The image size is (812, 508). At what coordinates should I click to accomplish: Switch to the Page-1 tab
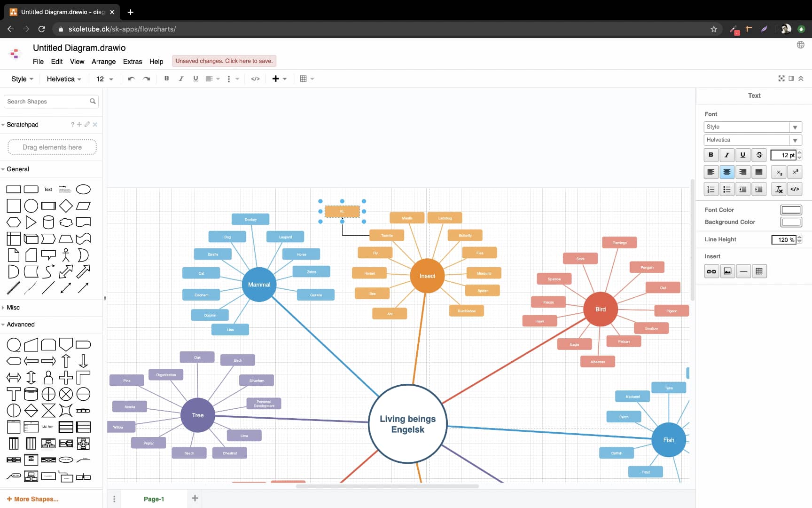(154, 499)
